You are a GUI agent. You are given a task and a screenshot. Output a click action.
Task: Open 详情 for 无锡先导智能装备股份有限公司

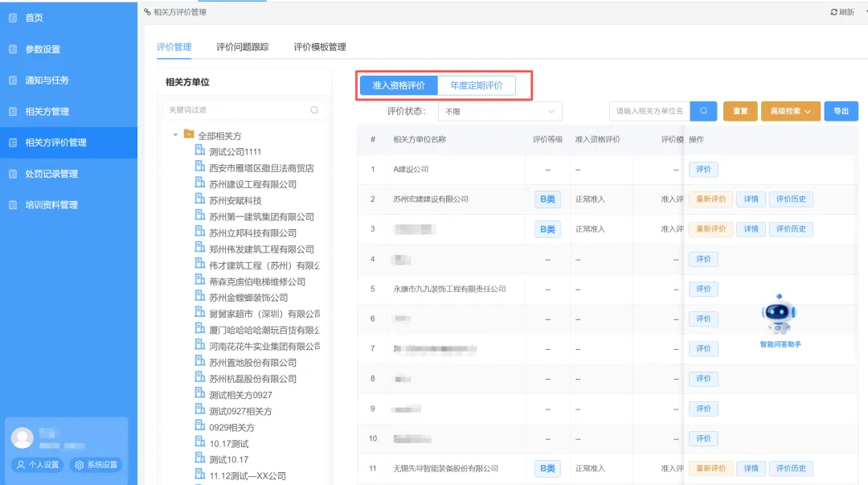tap(751, 468)
